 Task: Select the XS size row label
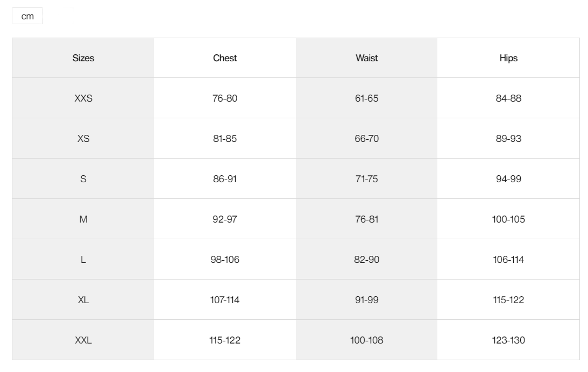[x=83, y=139]
